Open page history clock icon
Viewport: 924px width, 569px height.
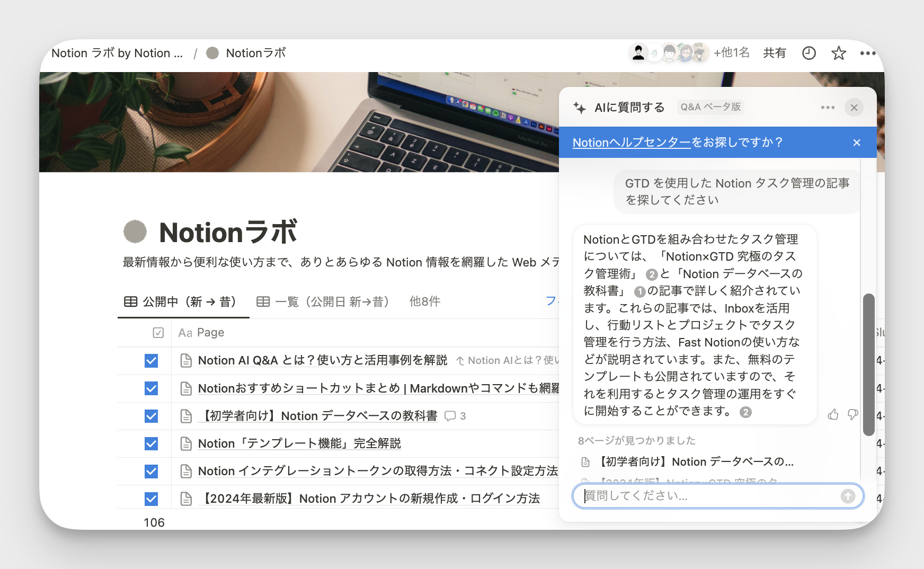pos(808,53)
